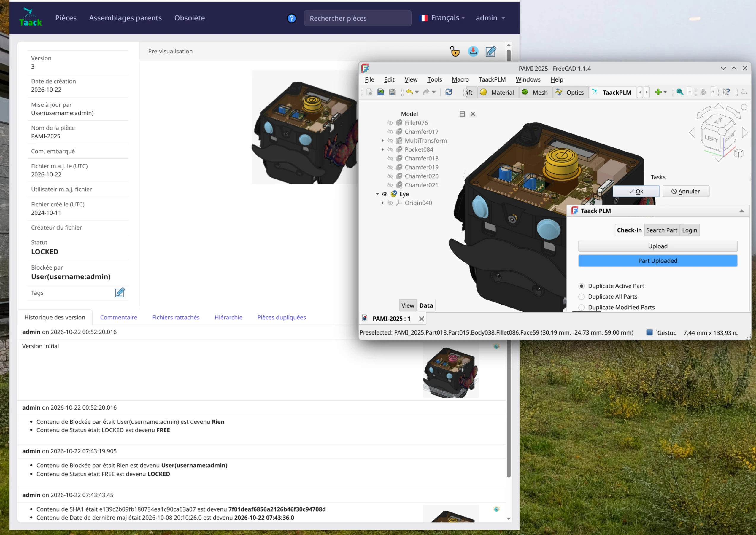The image size is (756, 535).
Task: Toggle visibility of Chamfer021 in model tree
Action: pyautogui.click(x=390, y=185)
